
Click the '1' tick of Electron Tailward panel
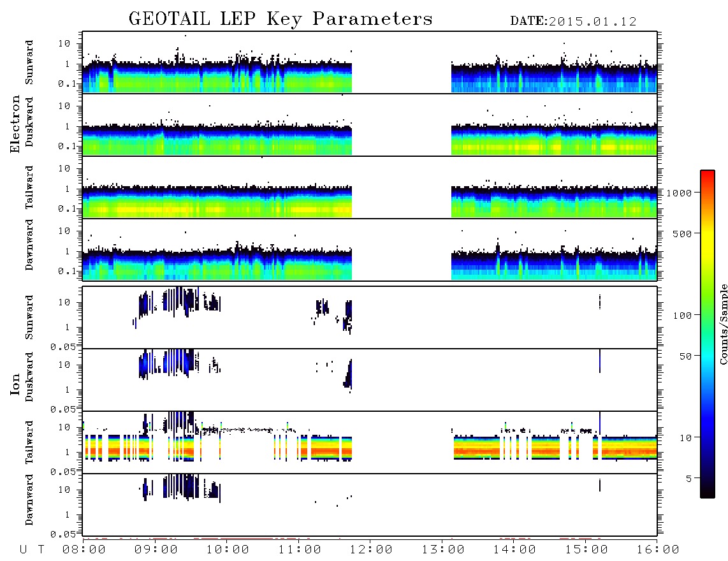68,189
